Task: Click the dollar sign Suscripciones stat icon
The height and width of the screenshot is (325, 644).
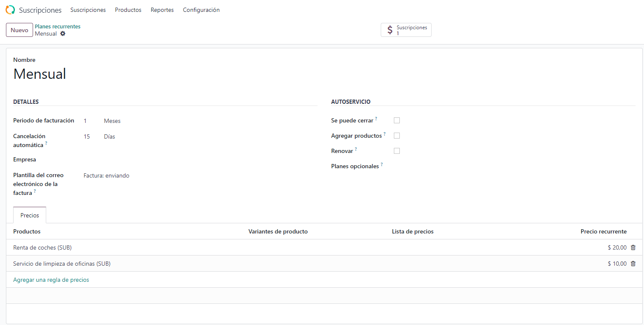Action: (390, 30)
